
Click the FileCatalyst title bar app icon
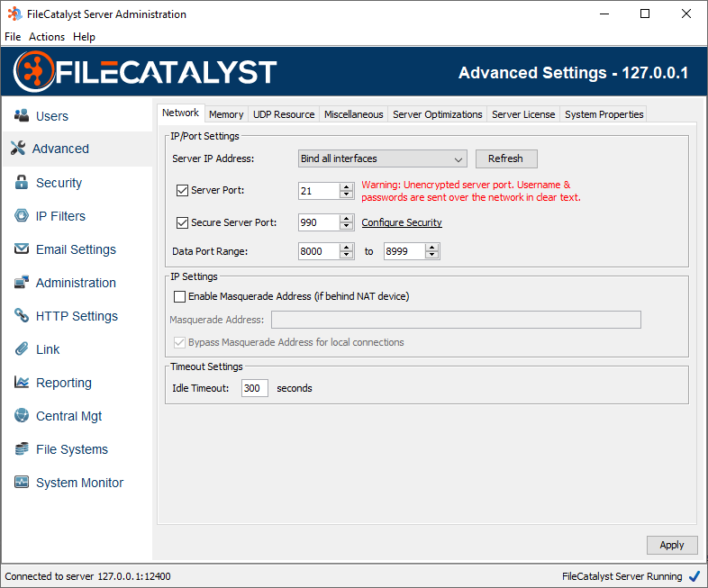[14, 14]
